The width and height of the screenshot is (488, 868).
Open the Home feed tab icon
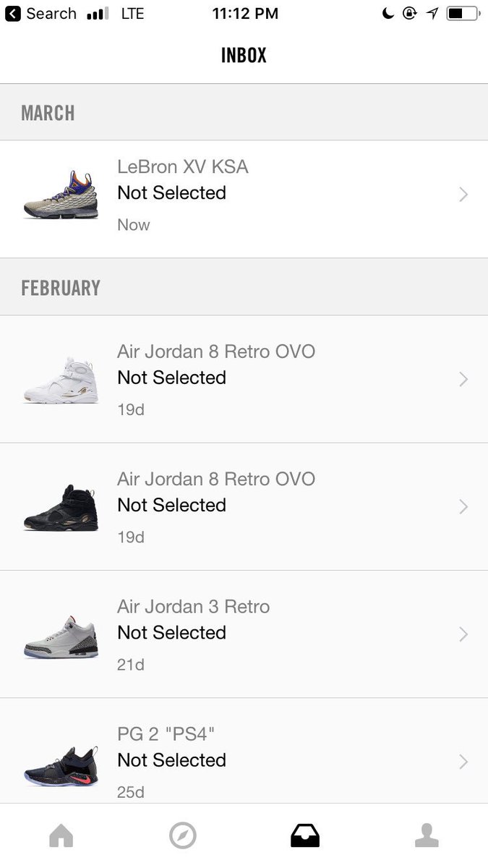(61, 836)
